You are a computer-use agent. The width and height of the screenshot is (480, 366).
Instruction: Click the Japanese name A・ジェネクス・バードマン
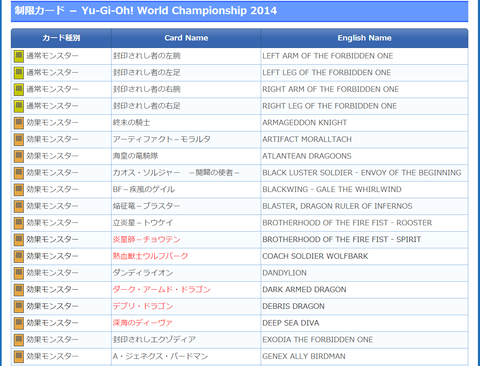pyautogui.click(x=160, y=356)
